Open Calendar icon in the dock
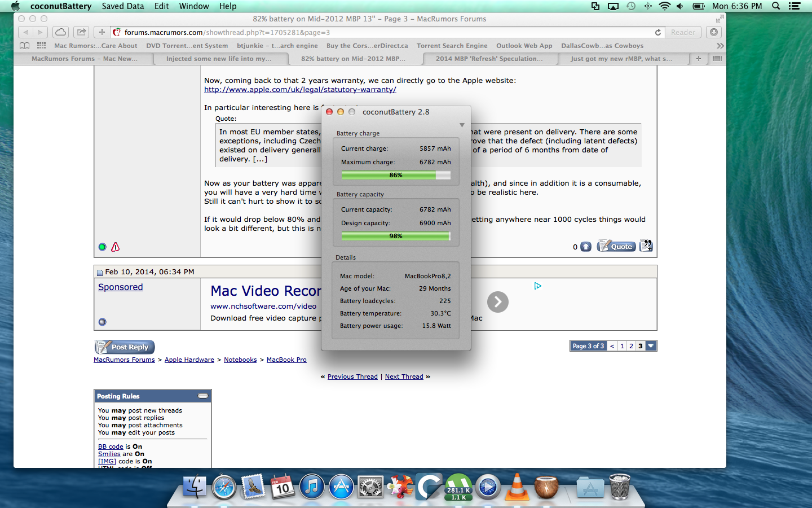 point(283,487)
